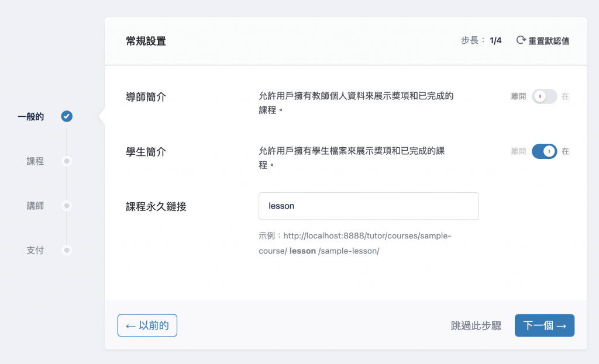This screenshot has height=364, width=599.
Task: Go back with the 以前的 button
Action: pos(147,325)
